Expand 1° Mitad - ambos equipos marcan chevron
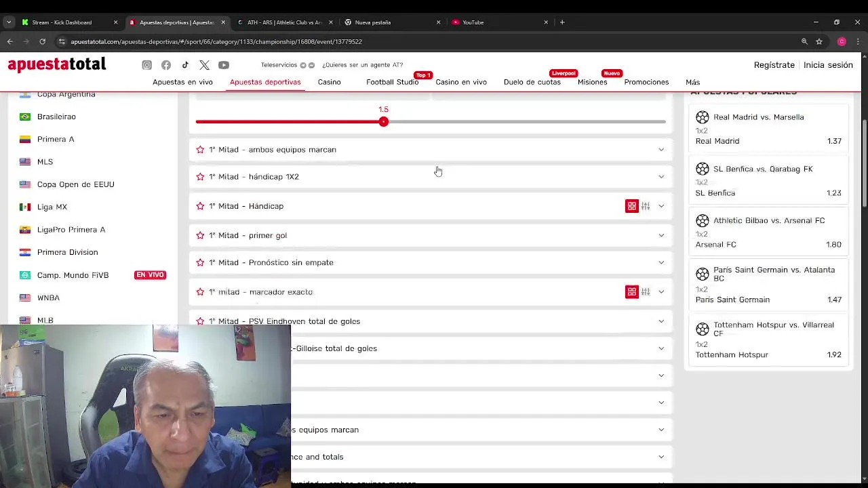Screen dimensions: 868x488 (661, 150)
